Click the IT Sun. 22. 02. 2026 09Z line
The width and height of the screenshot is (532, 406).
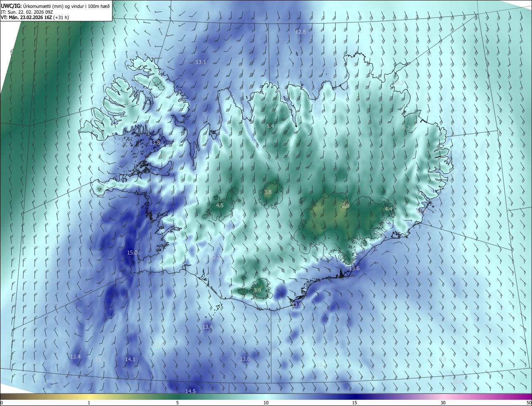coord(26,12)
